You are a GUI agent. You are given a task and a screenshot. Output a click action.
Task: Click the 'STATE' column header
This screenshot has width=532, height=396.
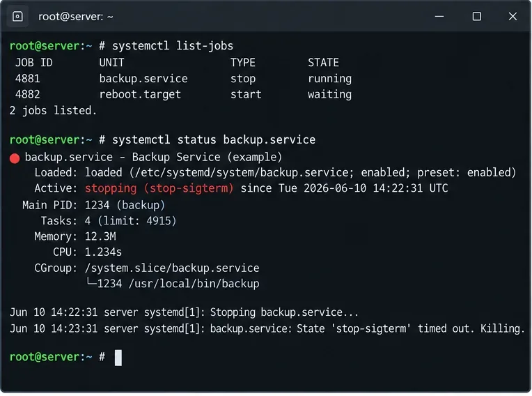click(323, 63)
